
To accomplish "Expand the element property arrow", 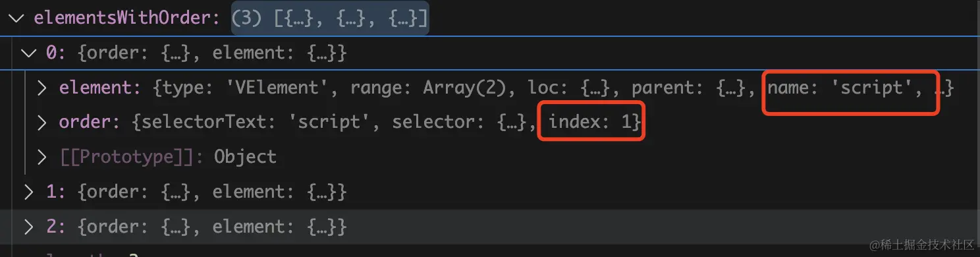I will (x=41, y=88).
